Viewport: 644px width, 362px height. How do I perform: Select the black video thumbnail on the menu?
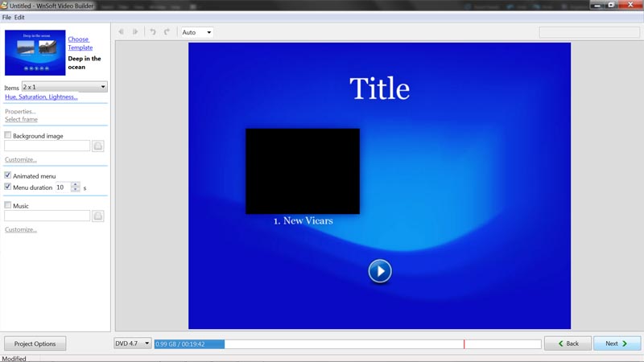click(303, 171)
